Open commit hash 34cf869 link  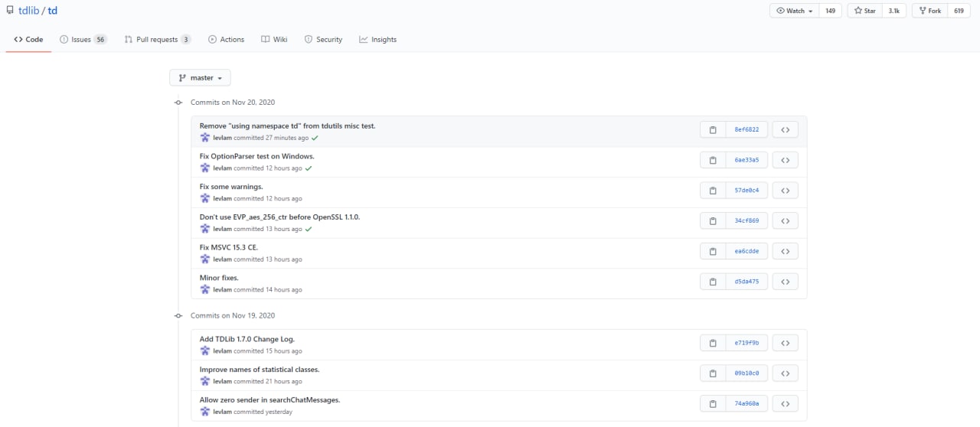[x=746, y=220]
